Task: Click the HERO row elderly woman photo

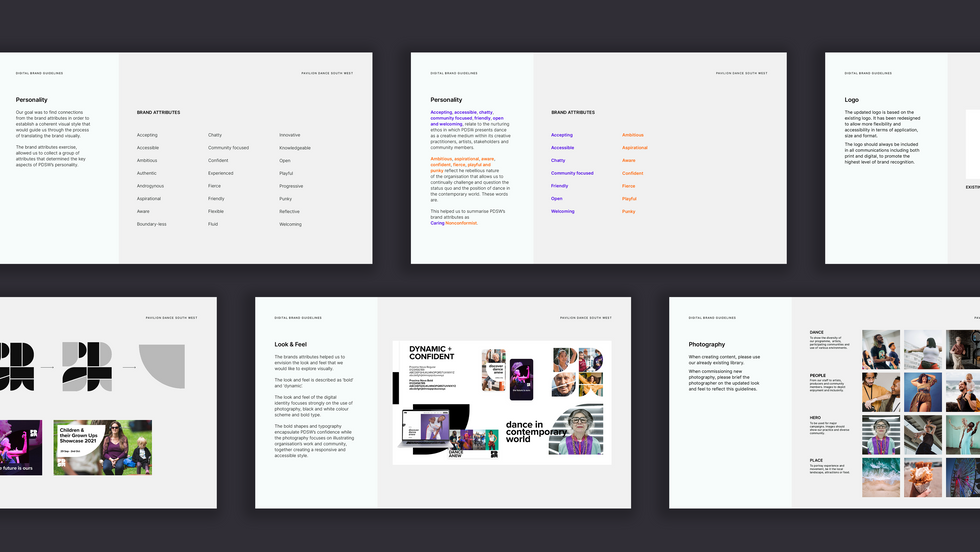Action: (881, 434)
